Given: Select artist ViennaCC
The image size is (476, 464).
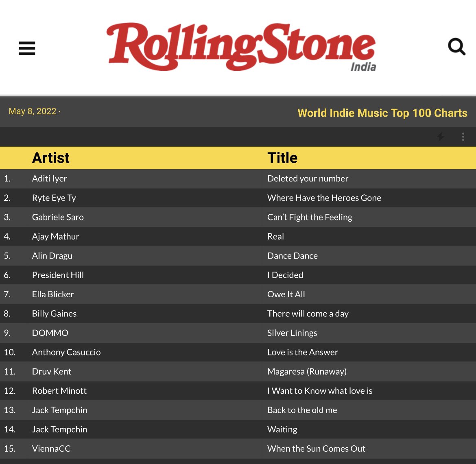Looking at the screenshot, I should point(51,449).
